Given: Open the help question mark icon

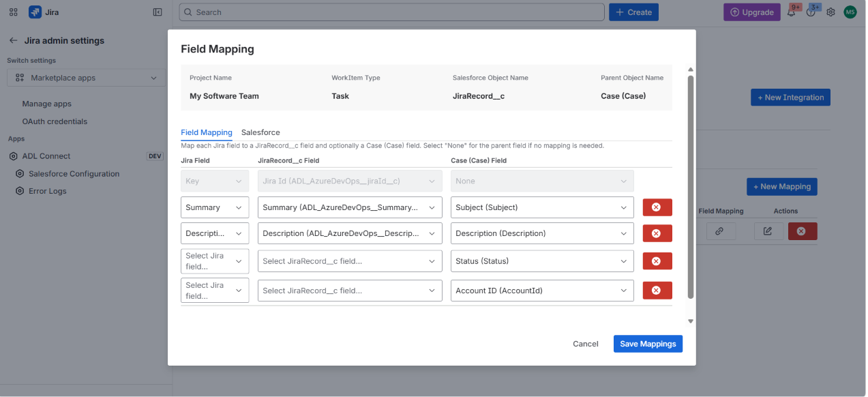Looking at the screenshot, I should [x=811, y=12].
